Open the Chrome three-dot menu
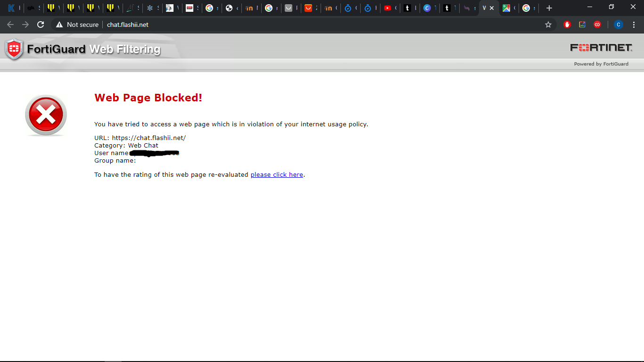Screen dimensions: 644x362 click(x=634, y=25)
